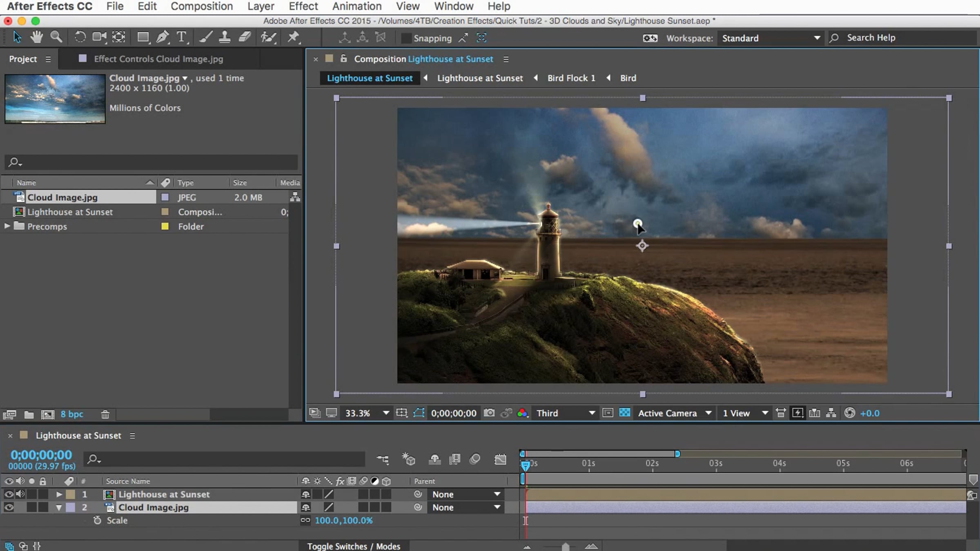Screen dimensions: 980x551
Task: Click the Rotation tool icon
Action: [x=80, y=37]
